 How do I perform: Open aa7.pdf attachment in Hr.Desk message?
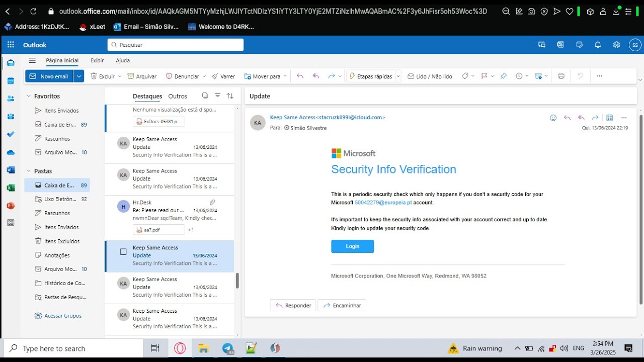click(159, 230)
